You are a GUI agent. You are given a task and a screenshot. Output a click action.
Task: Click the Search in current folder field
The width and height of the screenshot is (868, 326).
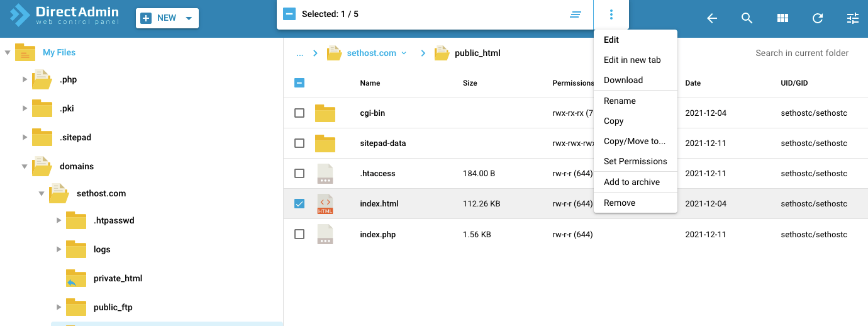click(x=801, y=53)
